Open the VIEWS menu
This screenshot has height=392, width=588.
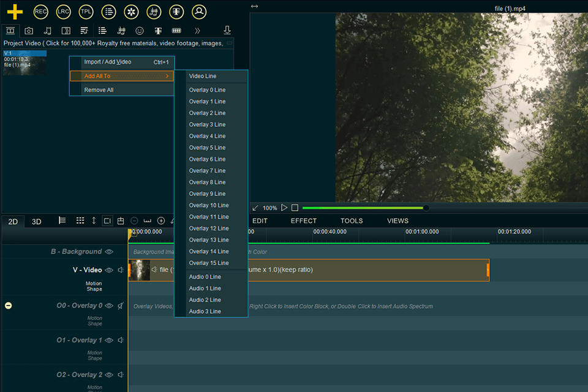click(x=398, y=221)
